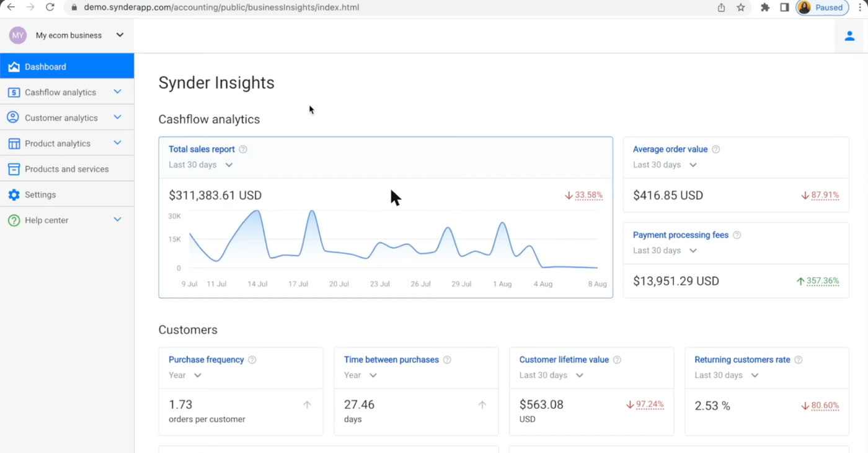Viewport: 868px width, 453px height.
Task: Expand Help center sidebar chevron
Action: click(x=117, y=220)
